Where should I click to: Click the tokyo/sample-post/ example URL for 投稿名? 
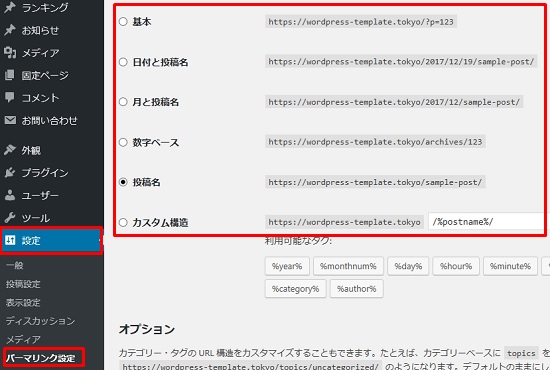pyautogui.click(x=375, y=182)
